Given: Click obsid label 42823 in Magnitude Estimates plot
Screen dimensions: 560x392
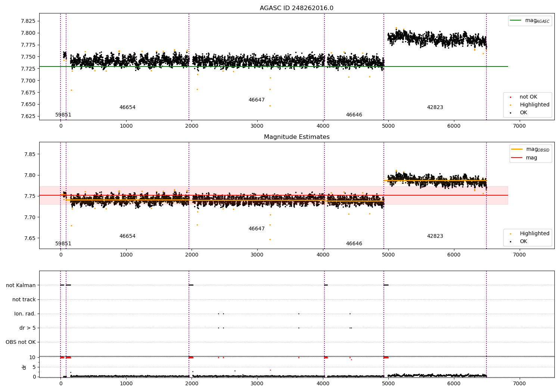Looking at the screenshot, I should point(435,236).
